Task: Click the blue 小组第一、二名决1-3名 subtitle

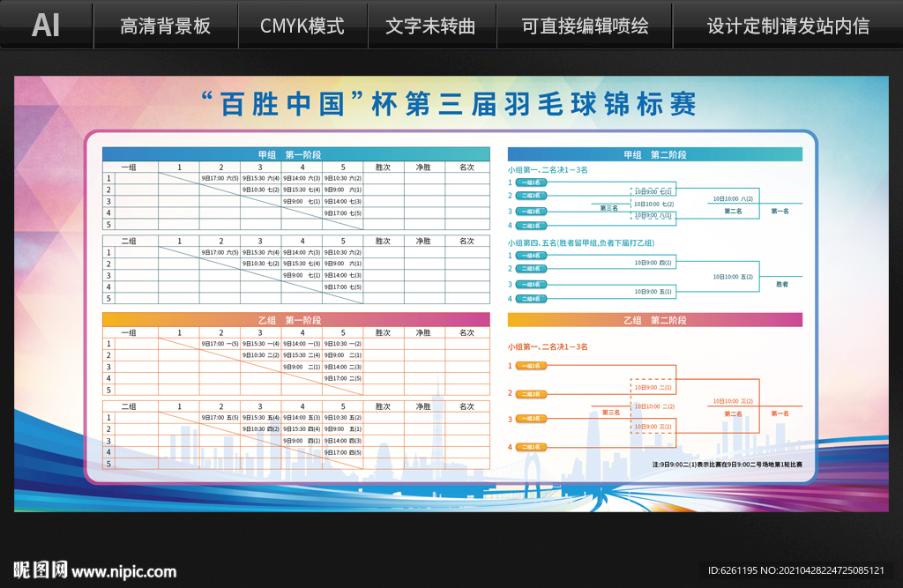Action: (x=548, y=170)
